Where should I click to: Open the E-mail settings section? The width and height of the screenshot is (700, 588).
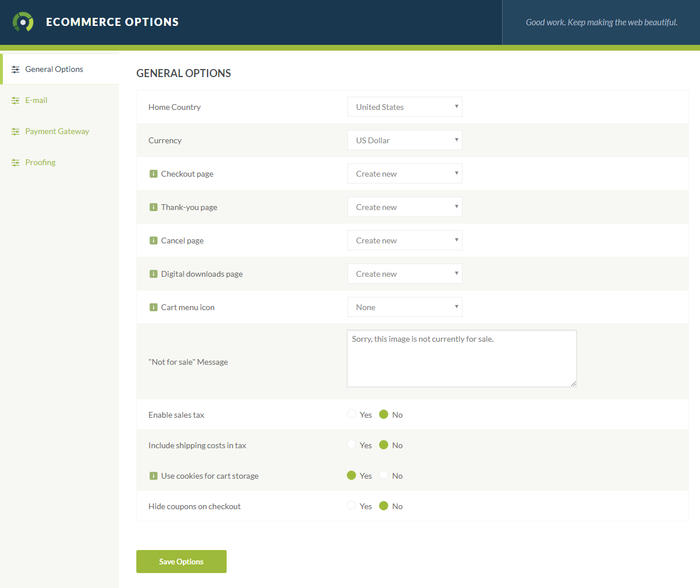coord(36,100)
